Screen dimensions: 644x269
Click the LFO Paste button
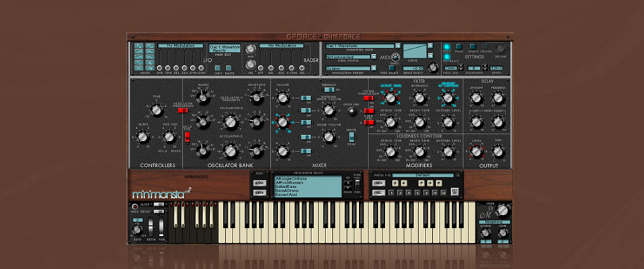[229, 68]
